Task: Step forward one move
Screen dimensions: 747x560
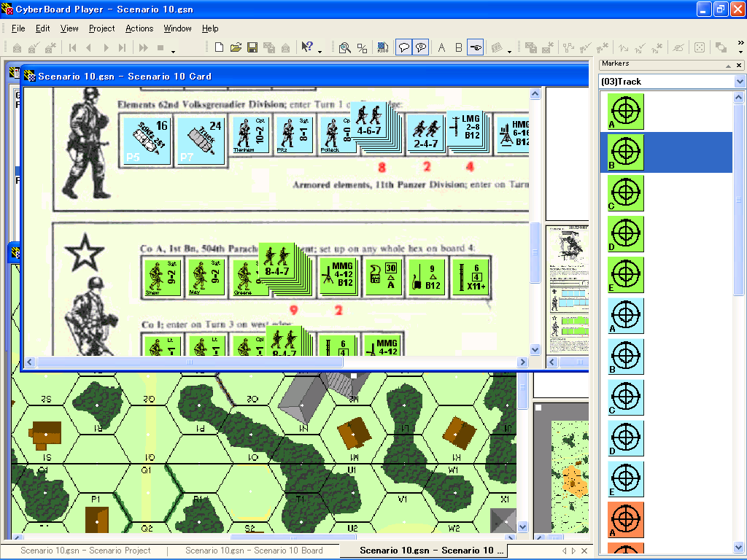Action: tap(106, 47)
